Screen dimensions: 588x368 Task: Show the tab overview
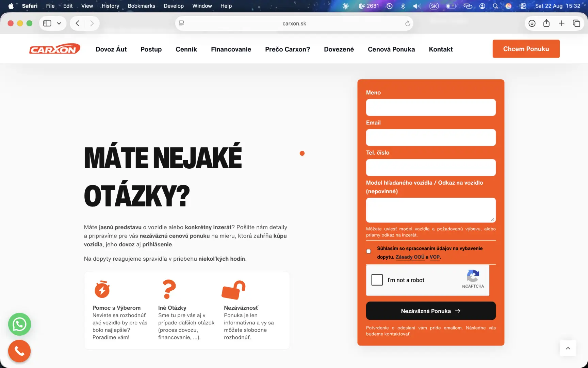[576, 24]
